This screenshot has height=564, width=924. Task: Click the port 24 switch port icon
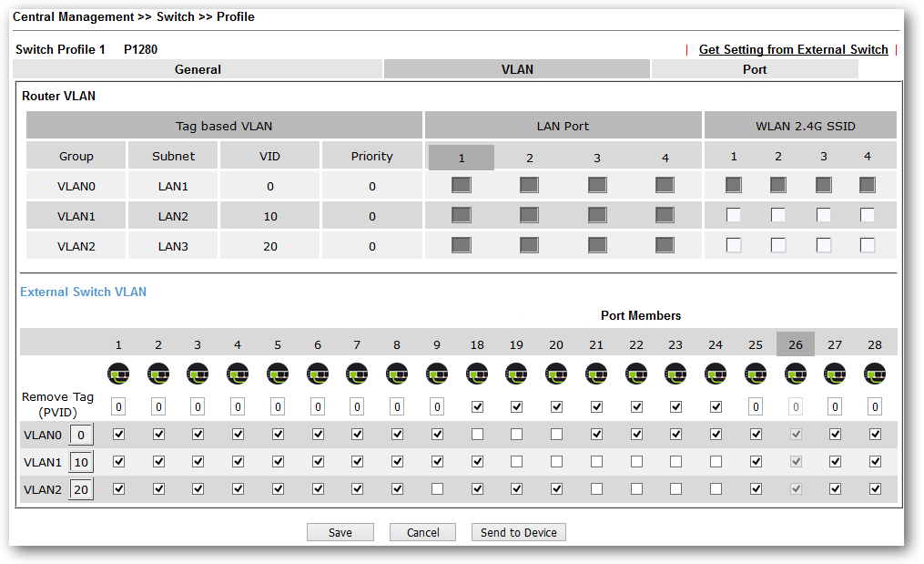(716, 374)
